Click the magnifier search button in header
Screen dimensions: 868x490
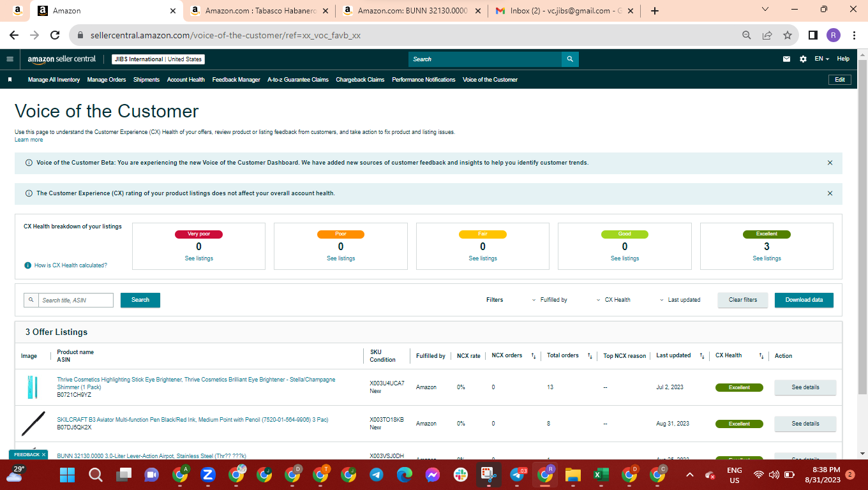point(570,59)
